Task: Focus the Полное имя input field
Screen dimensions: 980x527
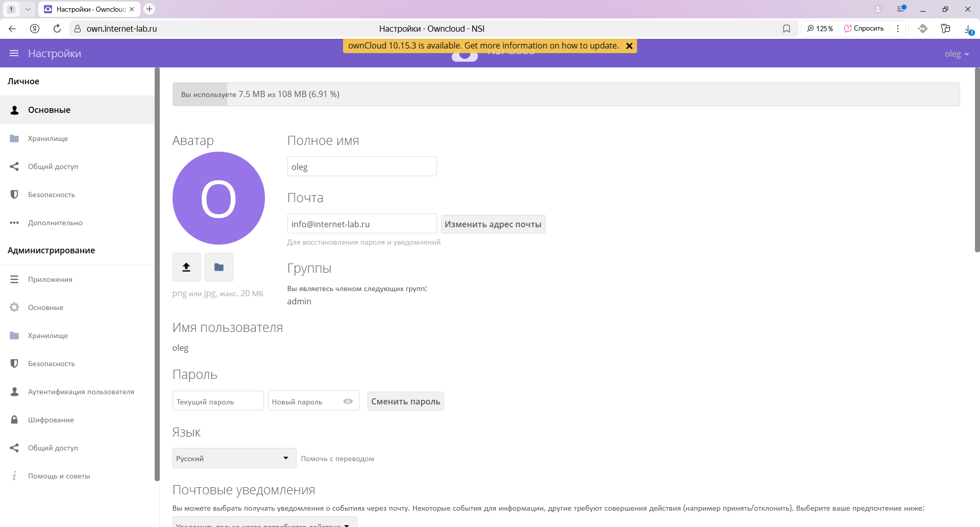Action: click(362, 166)
